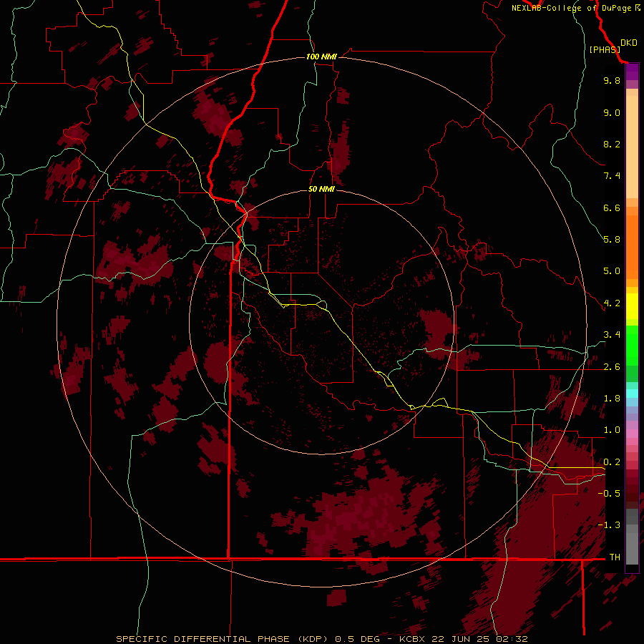Click the 100 NMI range ring label
644x644 pixels.
[321, 57]
